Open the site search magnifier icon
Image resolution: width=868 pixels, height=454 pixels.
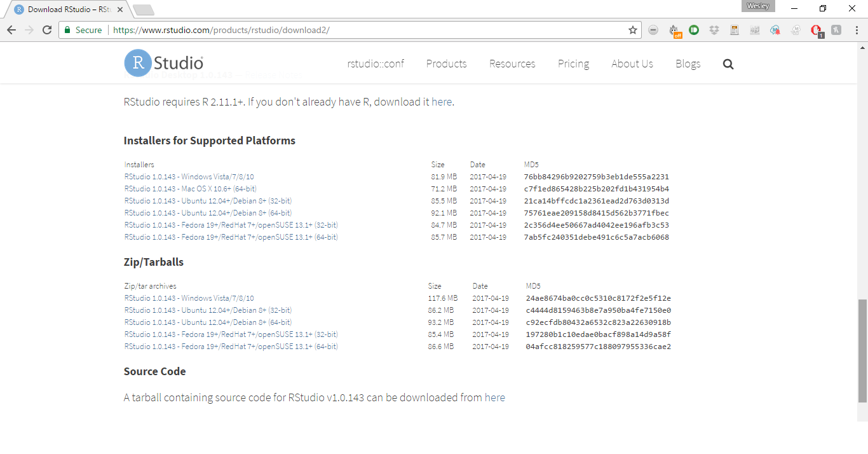(x=728, y=64)
